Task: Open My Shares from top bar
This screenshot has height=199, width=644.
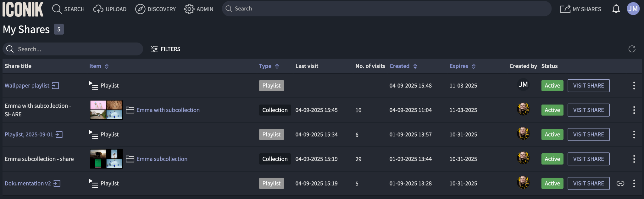Action: (x=580, y=9)
